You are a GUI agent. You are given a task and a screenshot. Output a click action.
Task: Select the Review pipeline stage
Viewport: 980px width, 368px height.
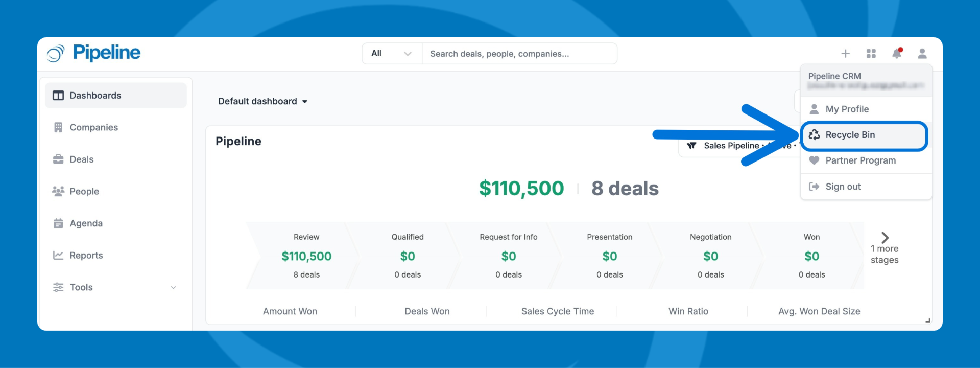(x=306, y=256)
